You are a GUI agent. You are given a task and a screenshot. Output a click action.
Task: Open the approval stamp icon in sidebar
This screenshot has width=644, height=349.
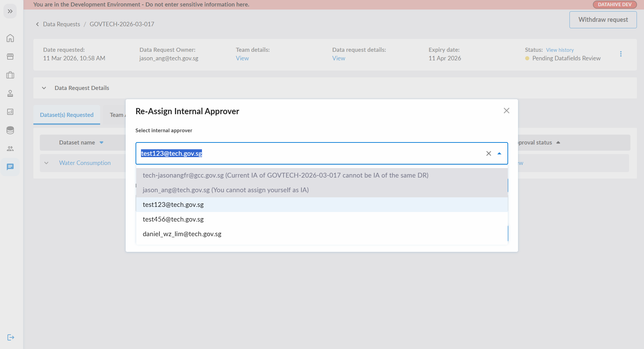pyautogui.click(x=10, y=93)
